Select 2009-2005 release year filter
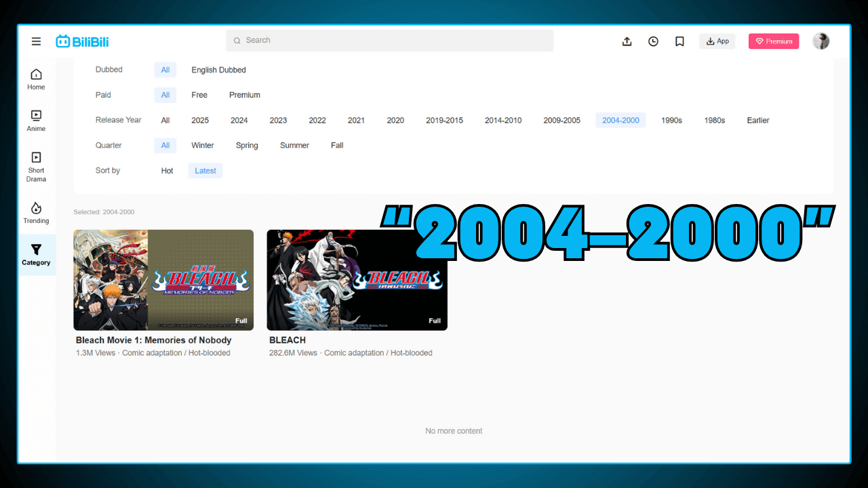This screenshot has height=488, width=868. pyautogui.click(x=561, y=121)
